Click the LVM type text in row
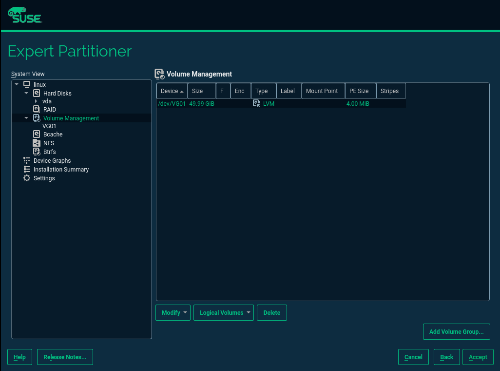 coord(269,104)
